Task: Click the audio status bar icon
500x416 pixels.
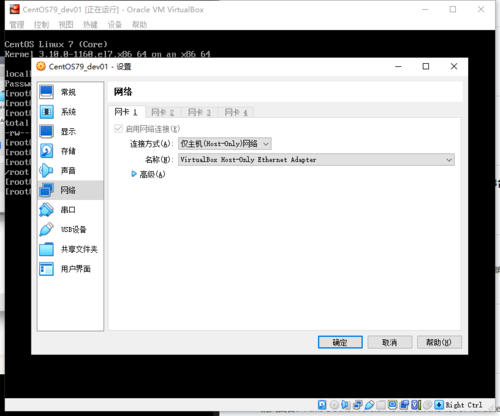Action: 345,405
